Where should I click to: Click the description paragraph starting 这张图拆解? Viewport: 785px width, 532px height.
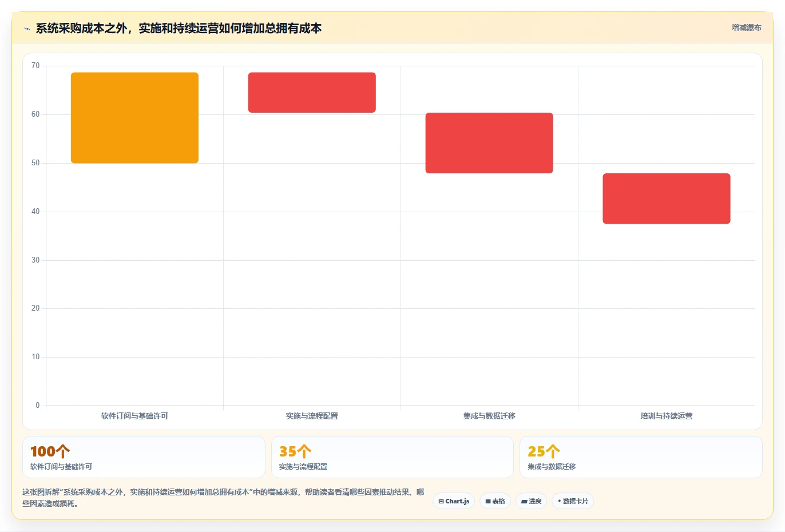click(223, 498)
